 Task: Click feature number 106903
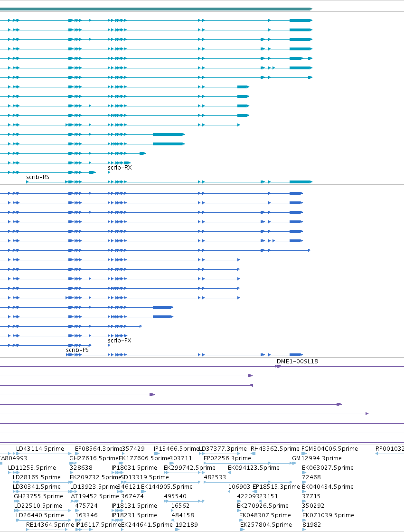[x=239, y=487]
